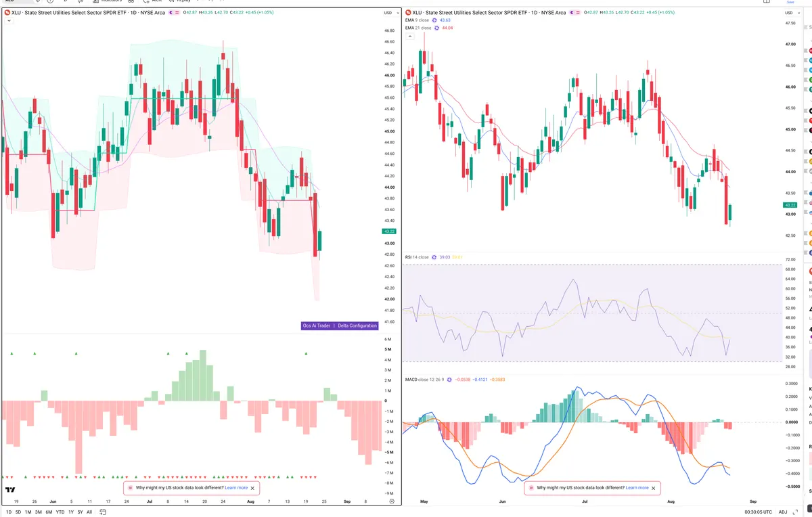Screen dimensions: 812x517
Task: Open Learn more link on right chart
Action: [637, 487]
